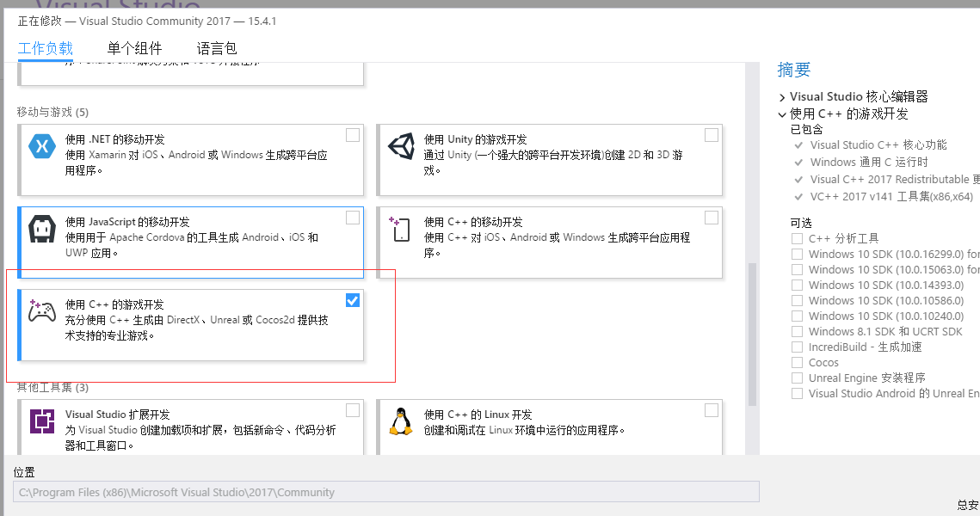
Task: Click the 使用 JavaScript 的移动开发 title text
Action: click(x=127, y=222)
